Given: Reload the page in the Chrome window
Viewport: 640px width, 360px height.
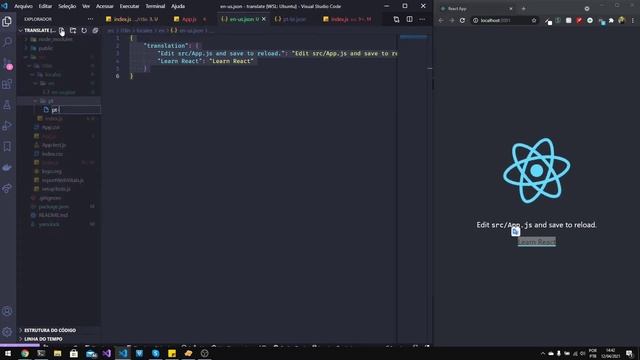Looking at the screenshot, I should click(462, 20).
